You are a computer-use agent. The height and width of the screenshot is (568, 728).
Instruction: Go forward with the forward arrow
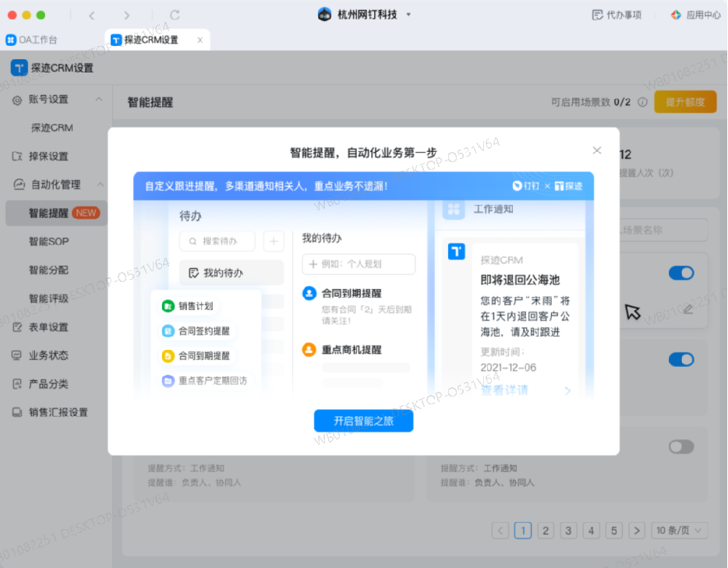[126, 16]
